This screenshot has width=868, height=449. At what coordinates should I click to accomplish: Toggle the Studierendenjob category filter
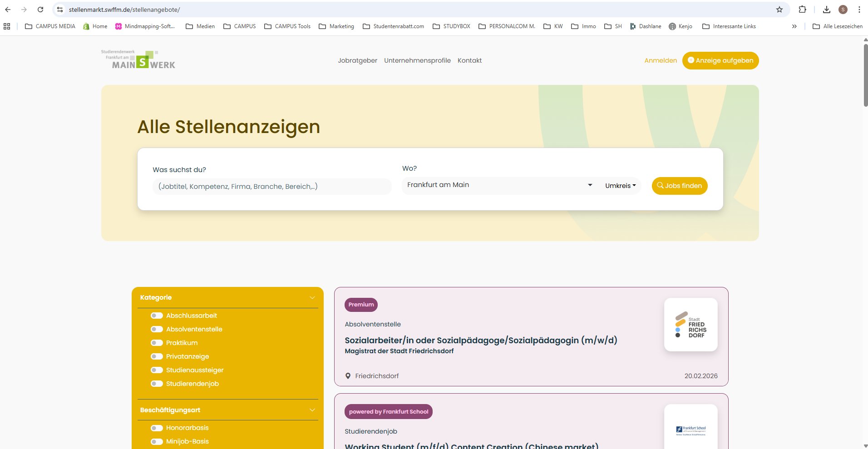pos(157,384)
